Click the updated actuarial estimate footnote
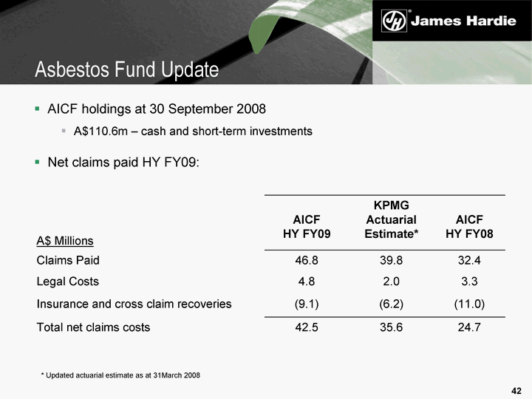This screenshot has width=532, height=399. (x=120, y=376)
